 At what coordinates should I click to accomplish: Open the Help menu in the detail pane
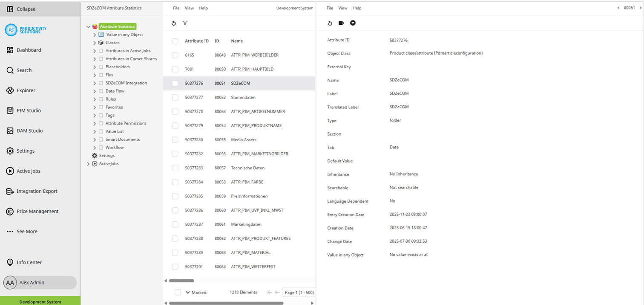coord(357,8)
